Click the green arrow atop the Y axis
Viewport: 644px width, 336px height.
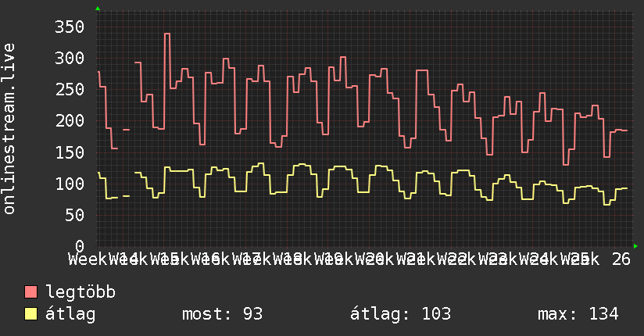98,9
